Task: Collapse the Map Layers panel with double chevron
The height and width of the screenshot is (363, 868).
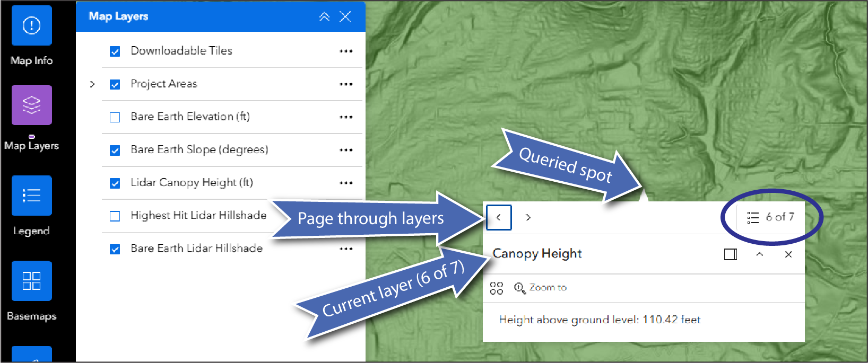Action: tap(324, 16)
